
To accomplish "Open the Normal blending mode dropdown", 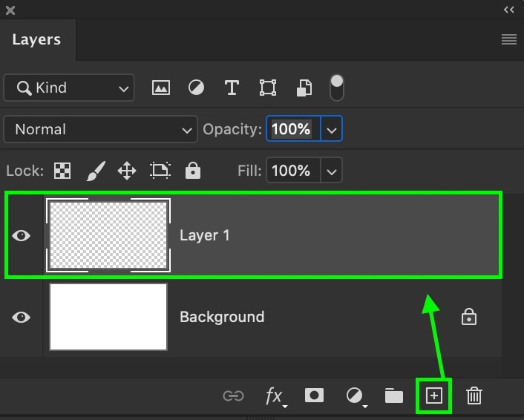I will pos(101,129).
